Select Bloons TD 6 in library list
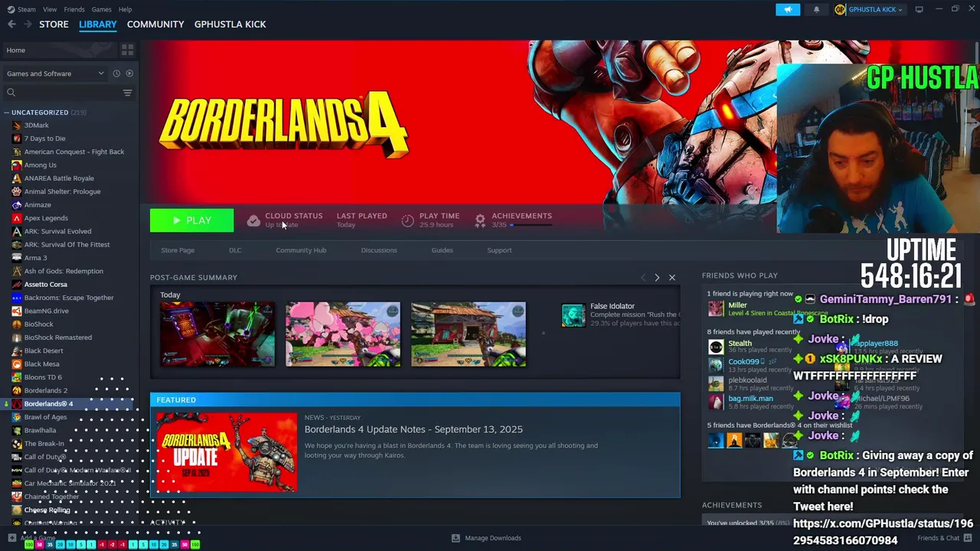The height and width of the screenshot is (551, 980). tap(43, 377)
